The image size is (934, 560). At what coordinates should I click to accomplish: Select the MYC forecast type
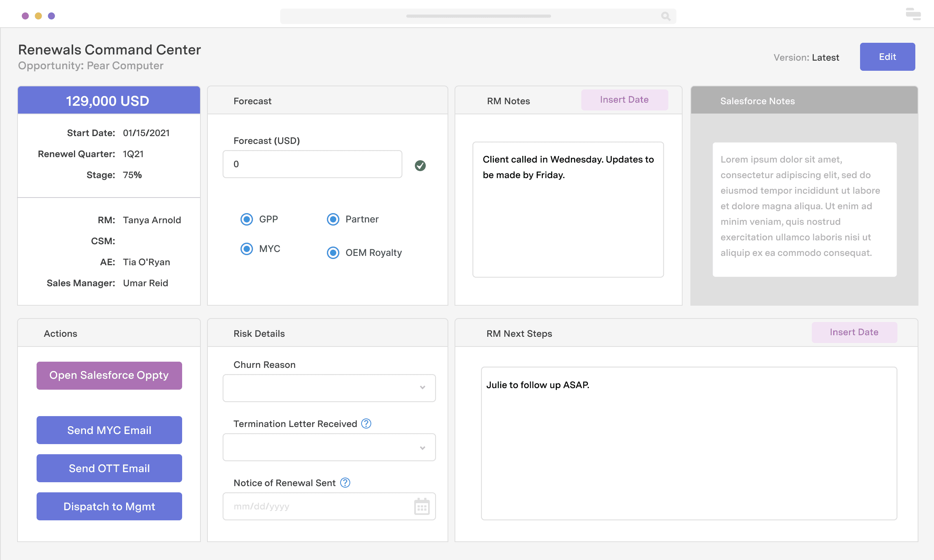point(246,248)
